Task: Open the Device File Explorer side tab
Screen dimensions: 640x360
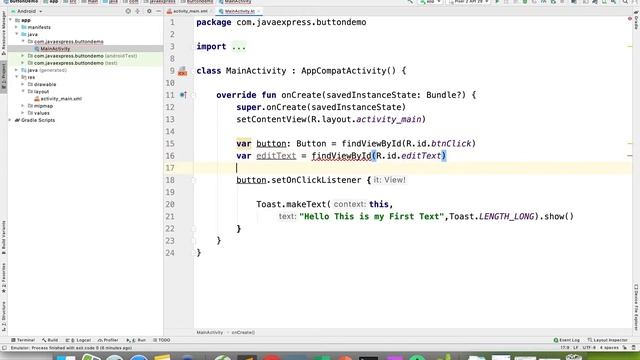Action: [x=636, y=308]
